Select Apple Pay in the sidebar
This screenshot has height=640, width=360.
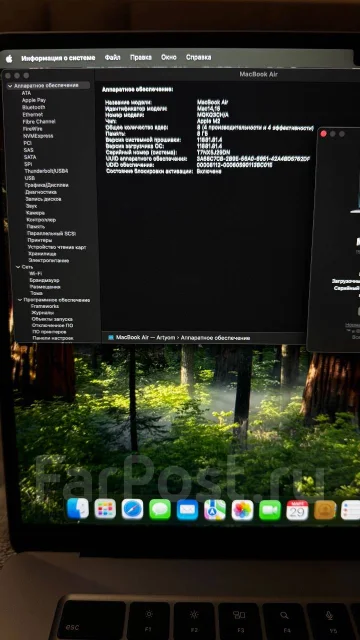[34, 100]
